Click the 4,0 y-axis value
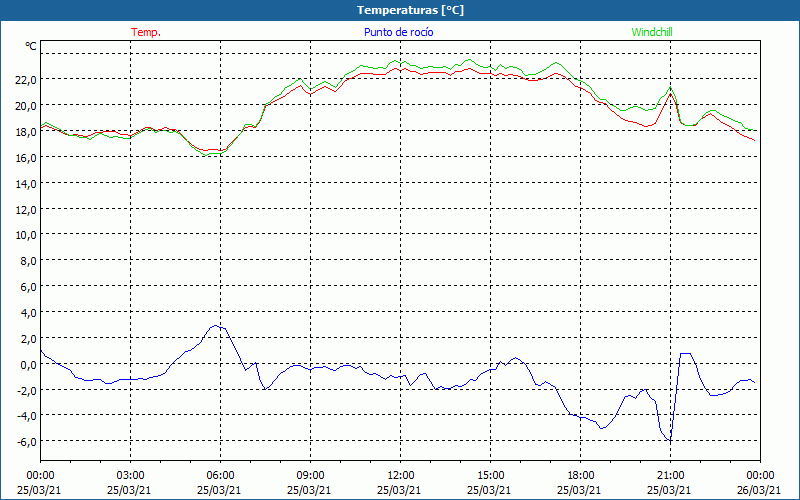Screen dimensions: 800x500 point(29,313)
